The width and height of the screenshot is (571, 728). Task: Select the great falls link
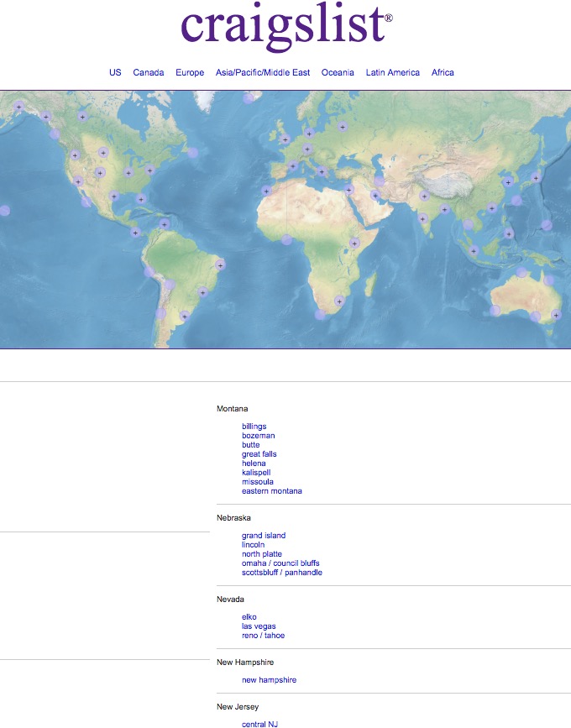click(x=259, y=454)
